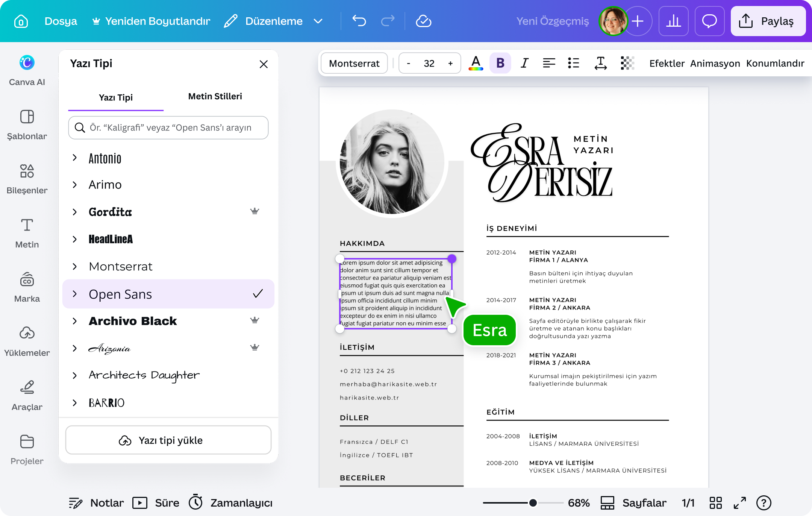Screen dimensions: 812x516
Task: Open the Efektler options
Action: [x=667, y=63]
